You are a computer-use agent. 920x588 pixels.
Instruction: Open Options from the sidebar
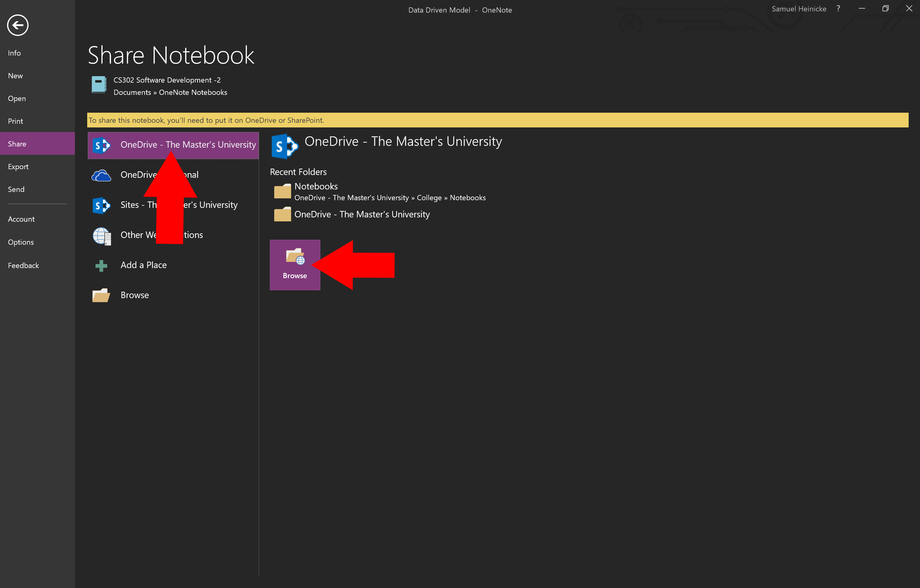21,242
